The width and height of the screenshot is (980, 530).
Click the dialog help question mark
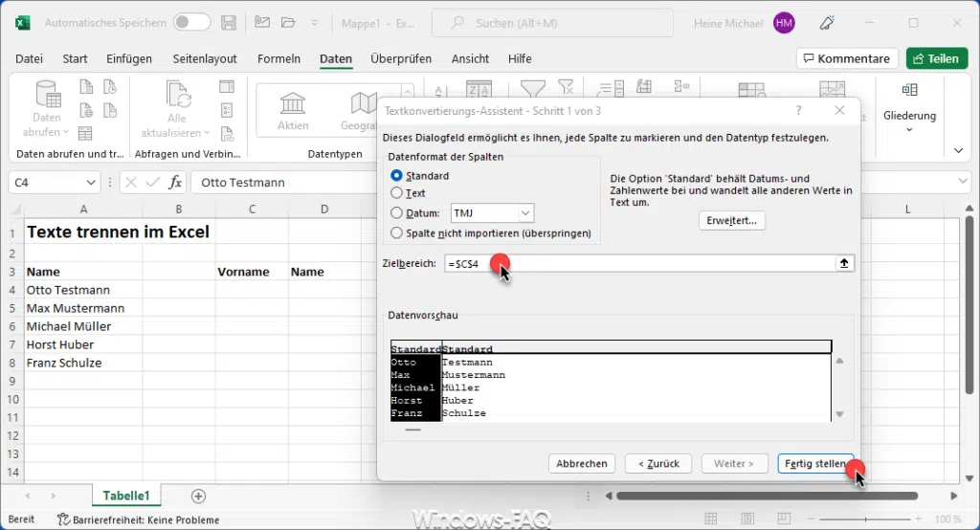pyautogui.click(x=798, y=111)
